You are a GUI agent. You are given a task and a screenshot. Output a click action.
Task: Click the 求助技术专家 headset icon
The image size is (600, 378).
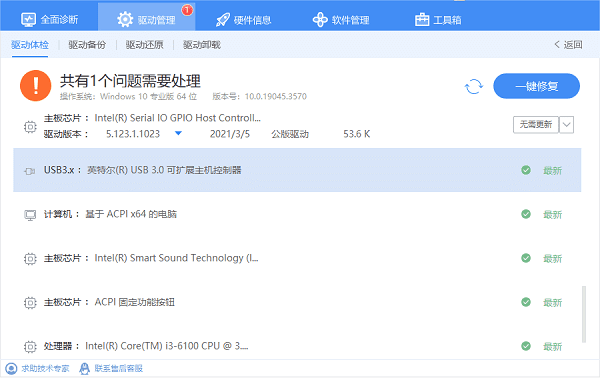coord(11,368)
